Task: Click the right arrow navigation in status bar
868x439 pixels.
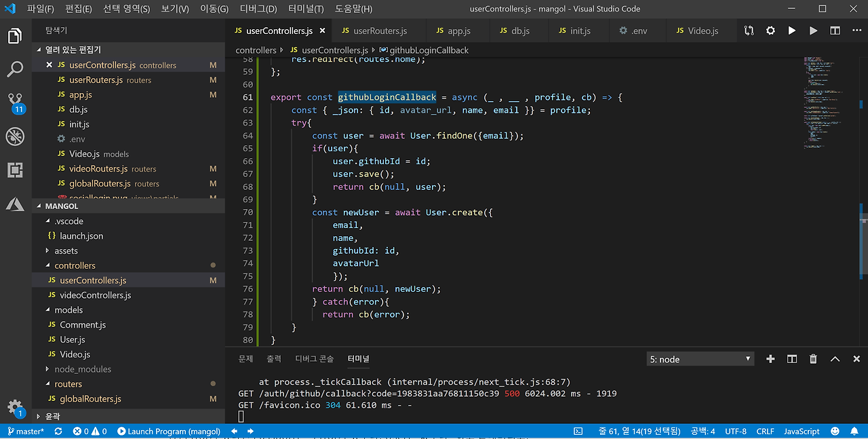Action: (x=251, y=431)
